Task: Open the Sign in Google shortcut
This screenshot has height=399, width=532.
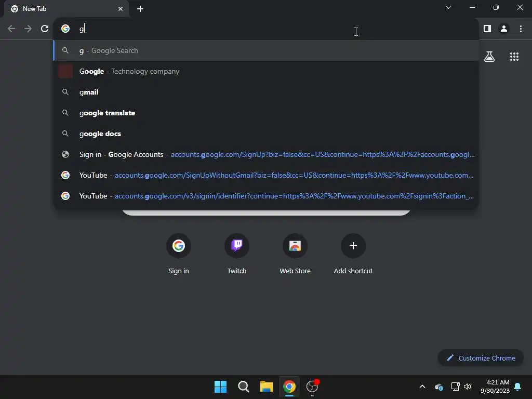Action: point(179,254)
